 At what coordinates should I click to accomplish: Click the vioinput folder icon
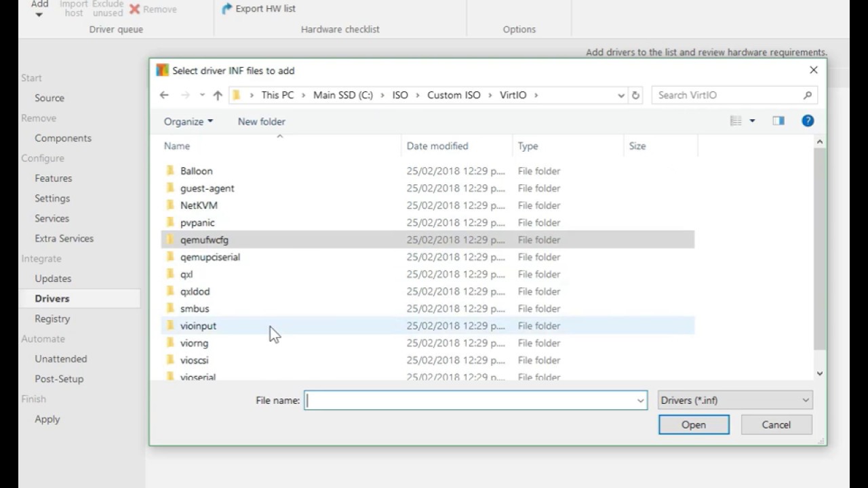[x=171, y=326]
